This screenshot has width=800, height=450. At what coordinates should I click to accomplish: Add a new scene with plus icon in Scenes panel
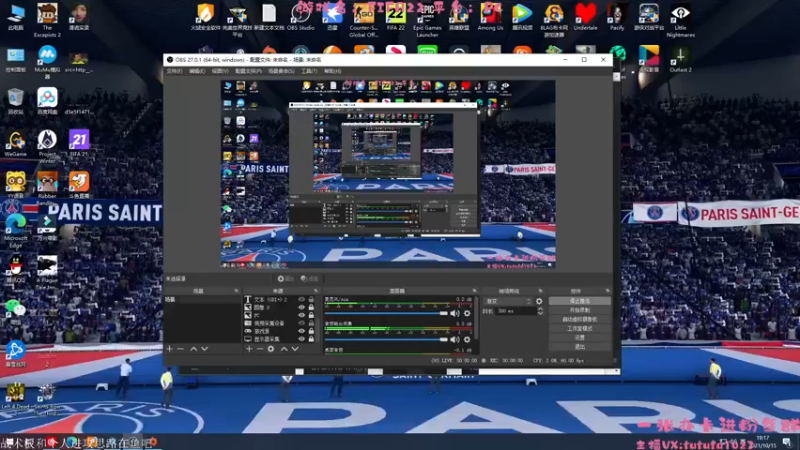click(169, 349)
